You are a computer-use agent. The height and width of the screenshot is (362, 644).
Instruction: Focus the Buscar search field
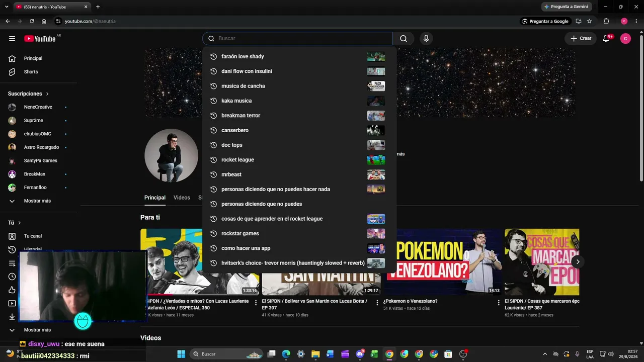[297, 39]
